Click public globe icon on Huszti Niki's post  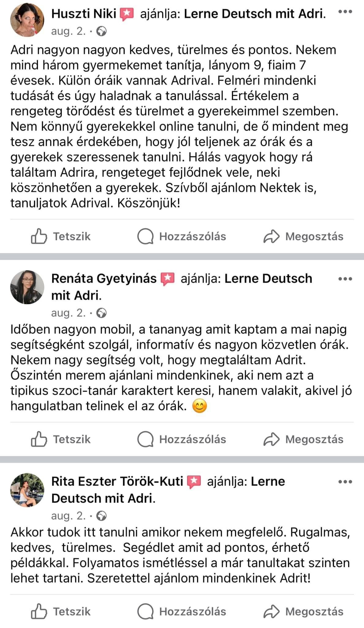tap(101, 31)
